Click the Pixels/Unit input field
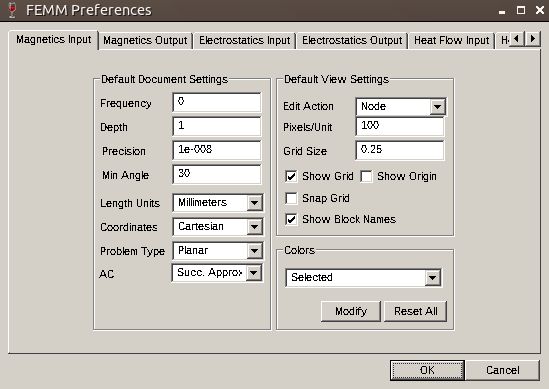This screenshot has height=389, width=549. point(400,126)
